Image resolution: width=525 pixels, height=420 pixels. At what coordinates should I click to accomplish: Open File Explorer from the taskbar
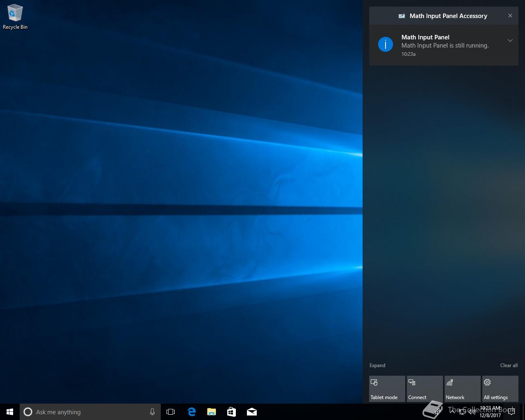coord(212,412)
